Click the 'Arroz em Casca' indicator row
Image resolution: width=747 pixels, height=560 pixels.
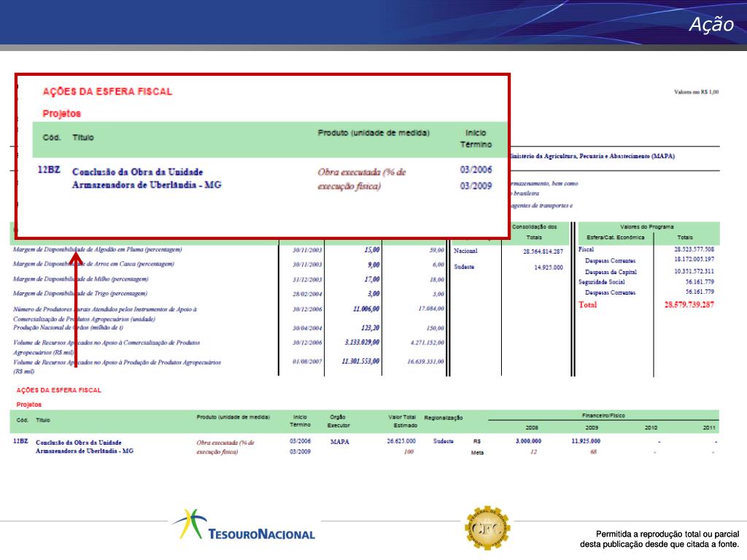(x=93, y=264)
